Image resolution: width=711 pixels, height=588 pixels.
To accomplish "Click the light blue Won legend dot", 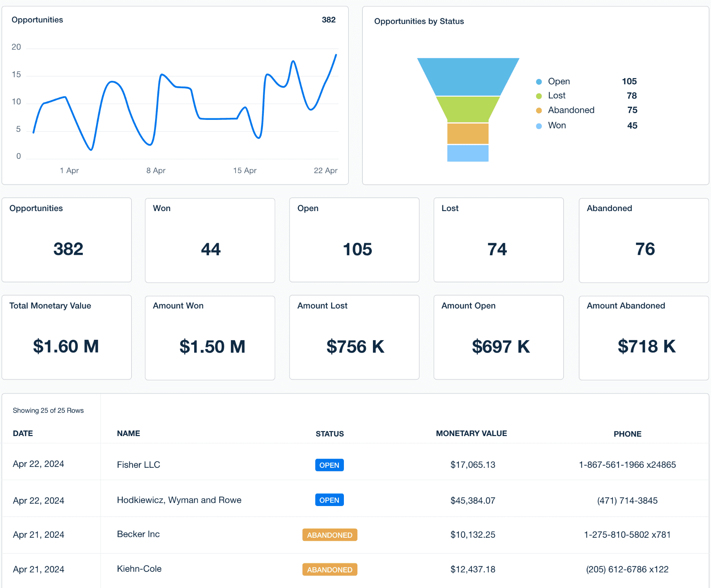I will pyautogui.click(x=539, y=126).
